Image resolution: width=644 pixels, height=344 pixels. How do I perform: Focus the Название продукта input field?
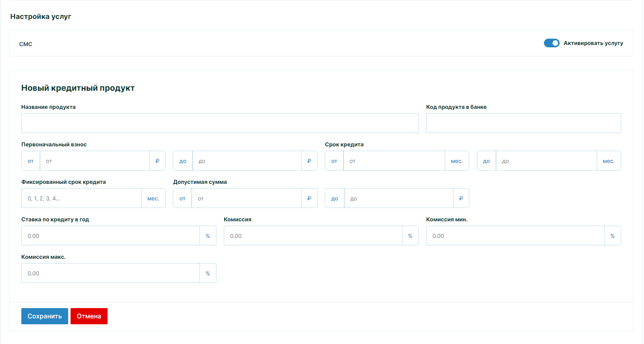[x=220, y=123]
